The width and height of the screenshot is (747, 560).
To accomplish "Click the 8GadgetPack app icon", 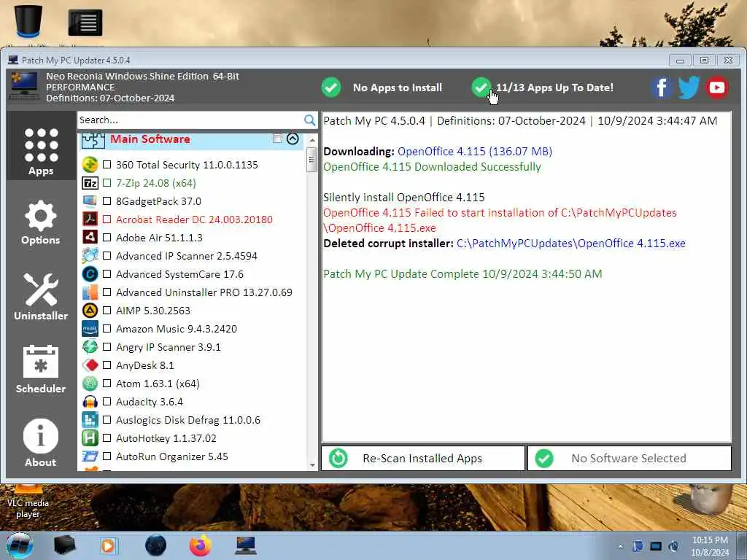I will pos(90,201).
